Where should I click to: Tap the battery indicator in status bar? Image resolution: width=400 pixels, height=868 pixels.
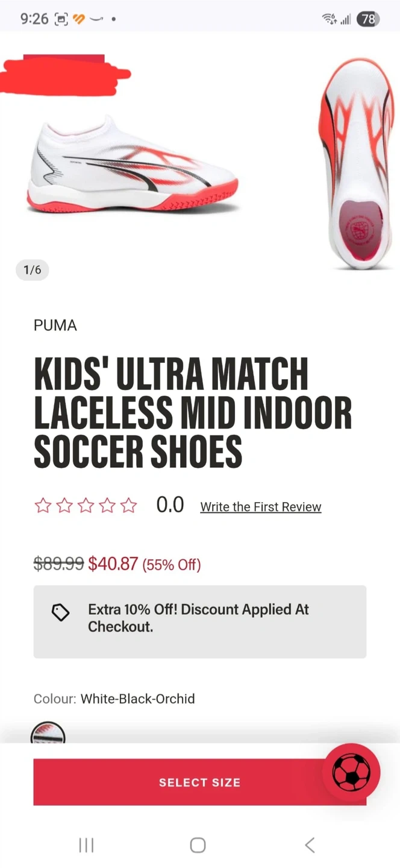pyautogui.click(x=367, y=19)
